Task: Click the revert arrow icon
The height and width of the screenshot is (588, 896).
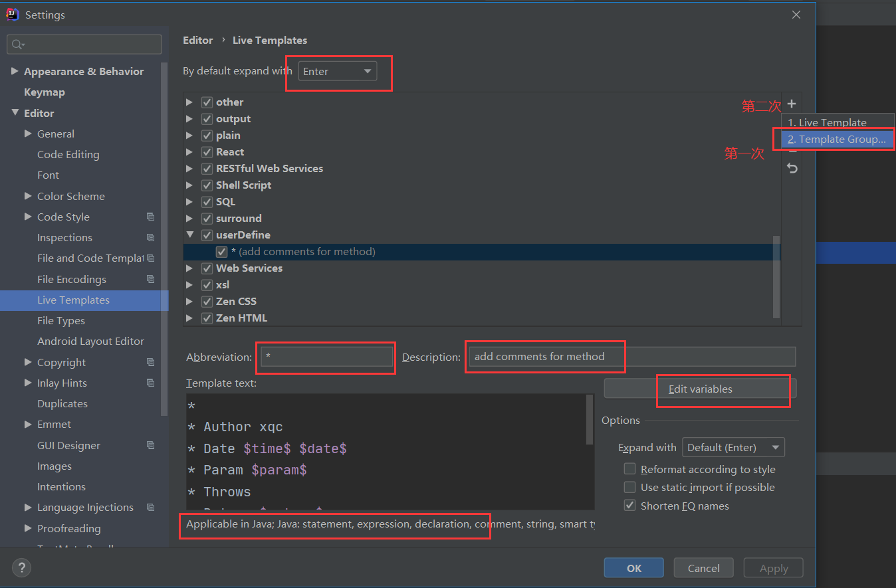Action: click(x=792, y=168)
